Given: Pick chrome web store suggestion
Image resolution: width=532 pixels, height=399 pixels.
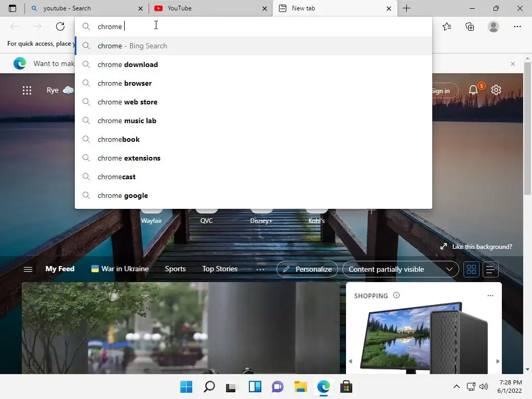Looking at the screenshot, I should click(x=254, y=102).
